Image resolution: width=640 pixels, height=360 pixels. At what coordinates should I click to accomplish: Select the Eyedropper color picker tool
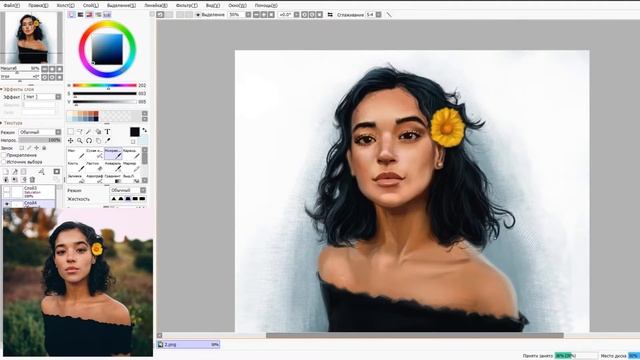107,140
